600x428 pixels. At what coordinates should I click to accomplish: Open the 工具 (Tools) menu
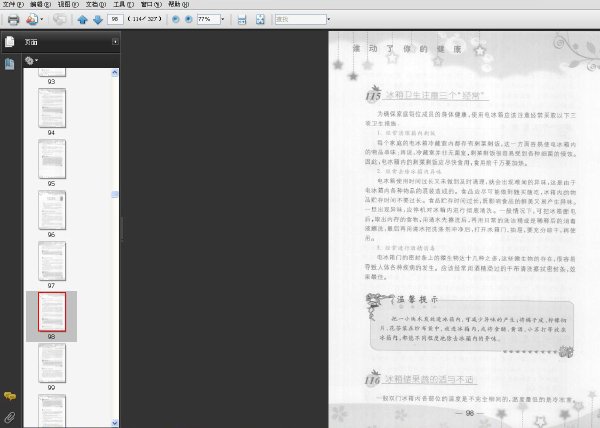[x=124, y=4]
